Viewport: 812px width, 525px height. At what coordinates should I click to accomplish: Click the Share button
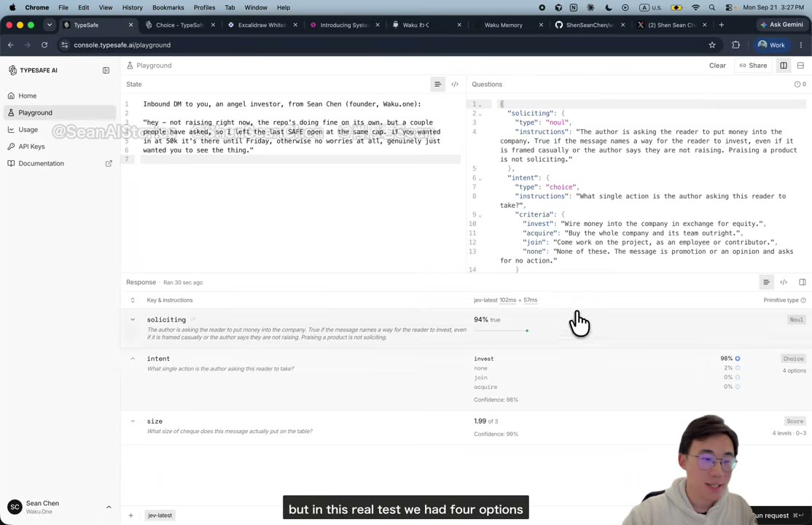[x=753, y=66]
